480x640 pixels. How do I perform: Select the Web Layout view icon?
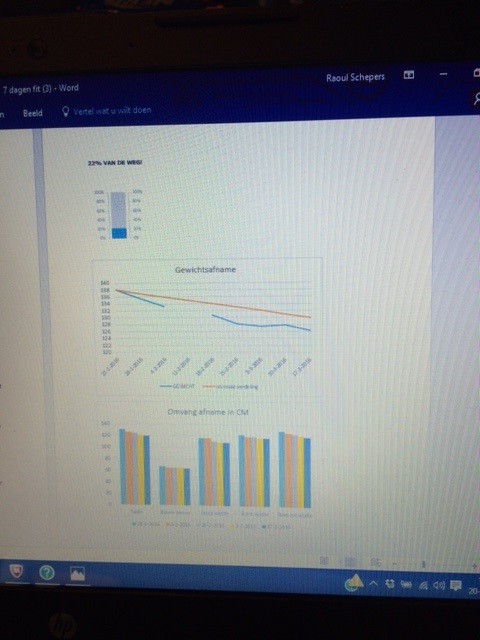point(376,562)
